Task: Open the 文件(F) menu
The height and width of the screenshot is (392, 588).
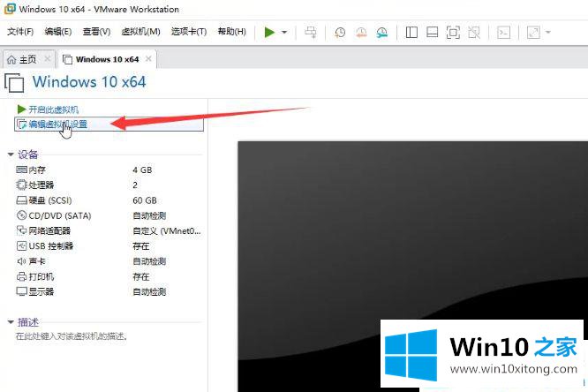Action: point(20,32)
